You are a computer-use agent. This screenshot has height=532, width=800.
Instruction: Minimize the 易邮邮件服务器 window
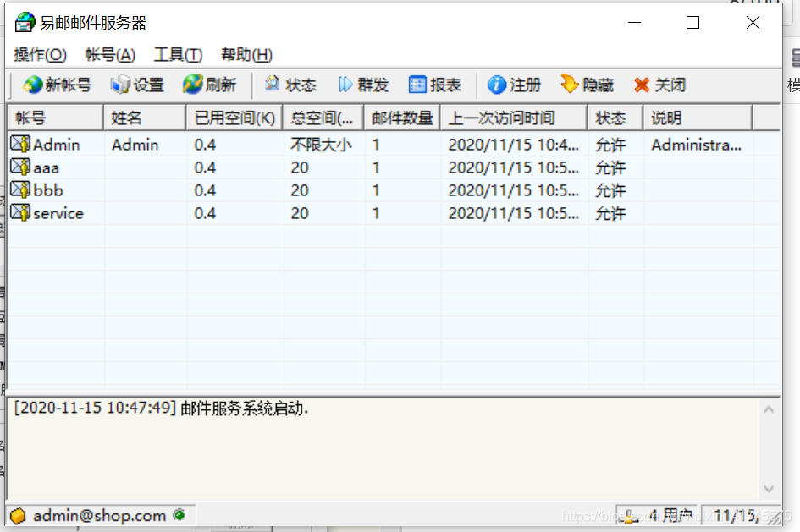coord(634,23)
